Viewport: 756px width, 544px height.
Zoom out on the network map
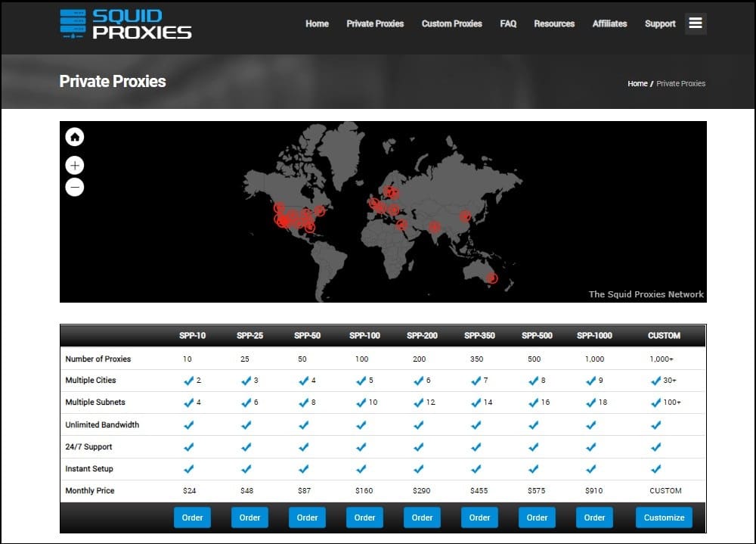point(75,188)
